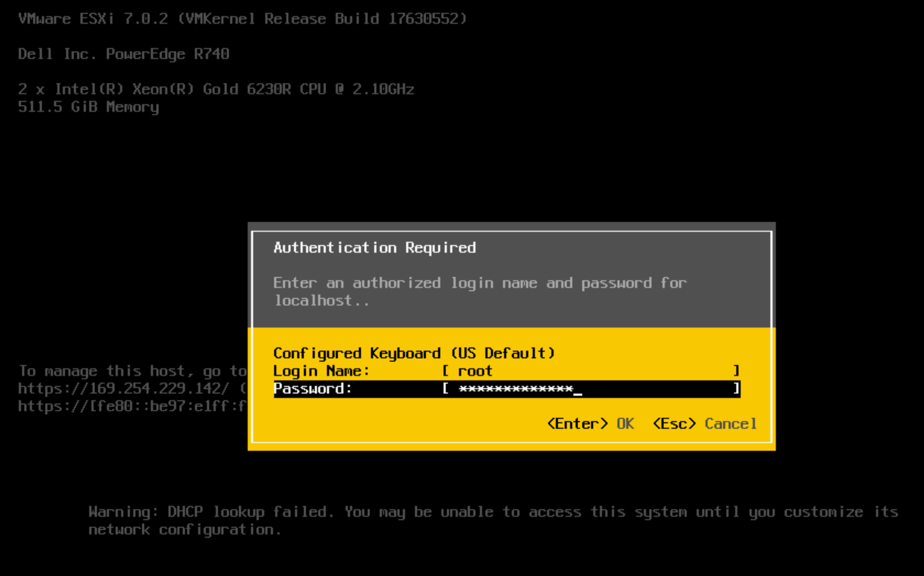Screen dimensions: 924x576
Task: Click the https://169.254.229.142/ management URL
Action: [124, 389]
